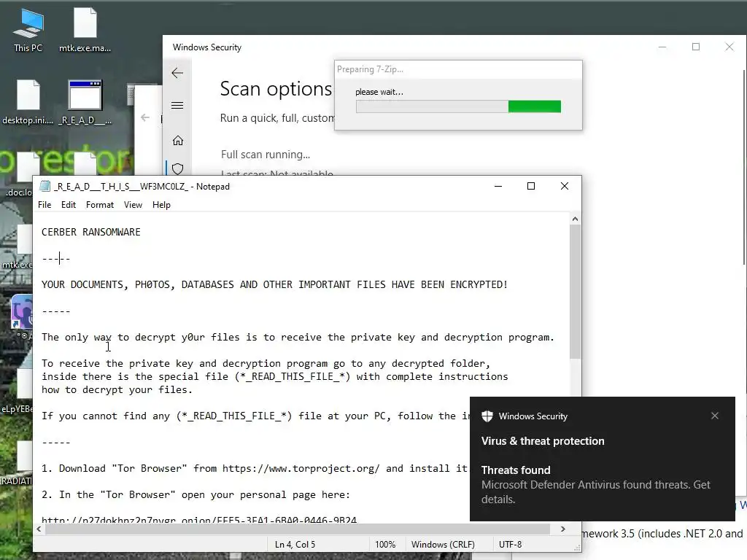
Task: Click 'Microsoft Defender Antivirus found threats' message
Action: pyautogui.click(x=595, y=492)
